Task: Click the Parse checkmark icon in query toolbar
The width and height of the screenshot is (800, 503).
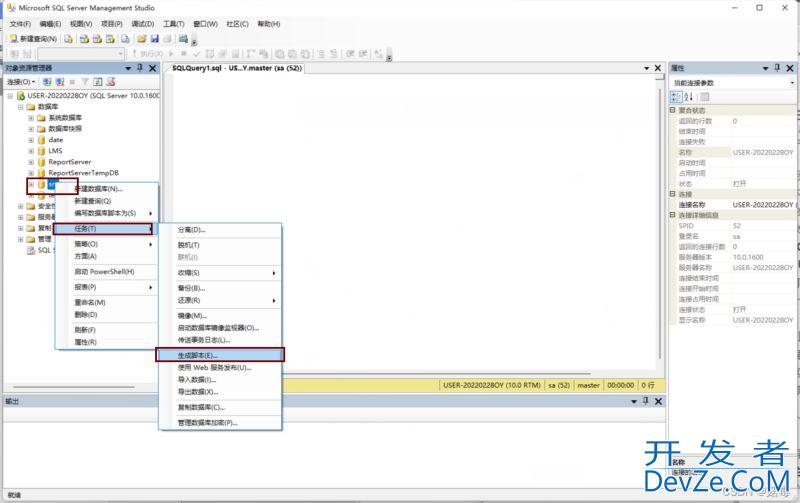Action: 196,54
